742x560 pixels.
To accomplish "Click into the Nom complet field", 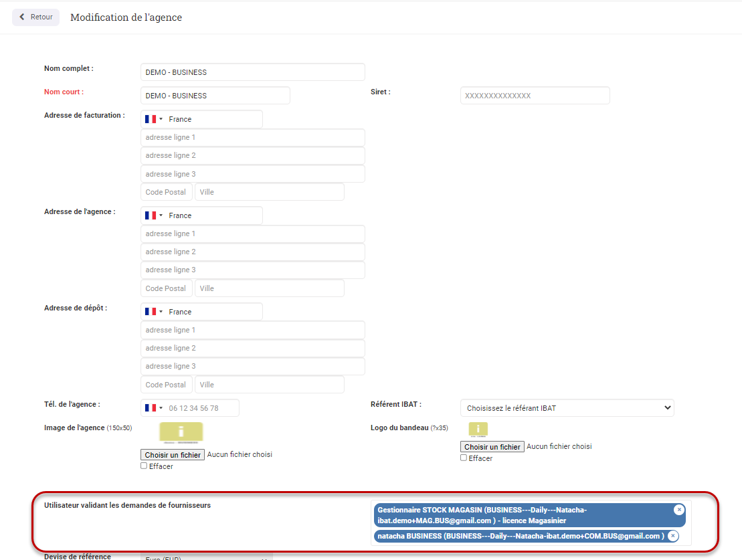I will (252, 72).
